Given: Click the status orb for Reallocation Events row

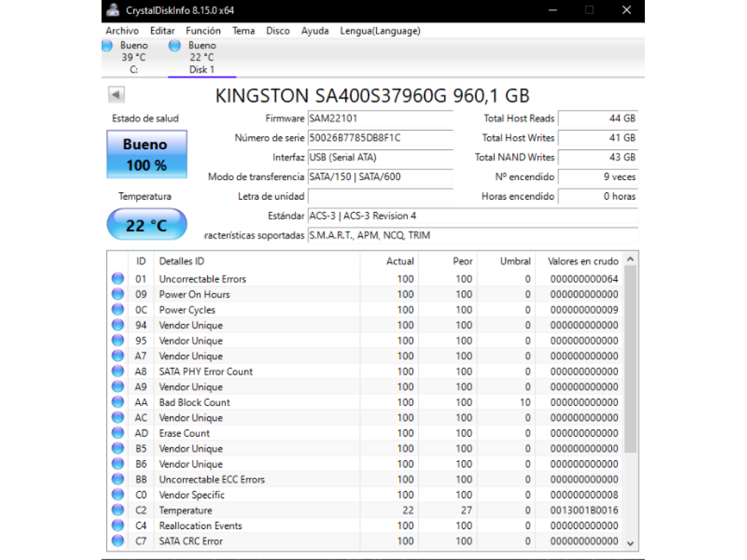Looking at the screenshot, I should [118, 526].
